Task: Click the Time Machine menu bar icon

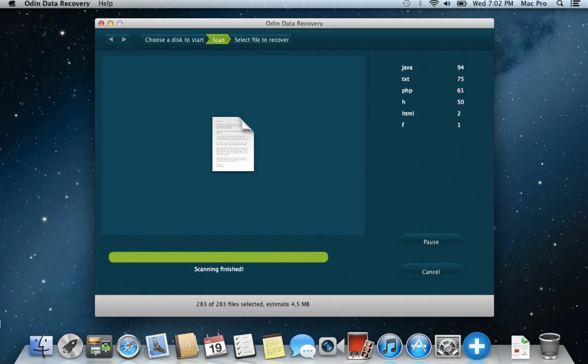Action: point(406,4)
